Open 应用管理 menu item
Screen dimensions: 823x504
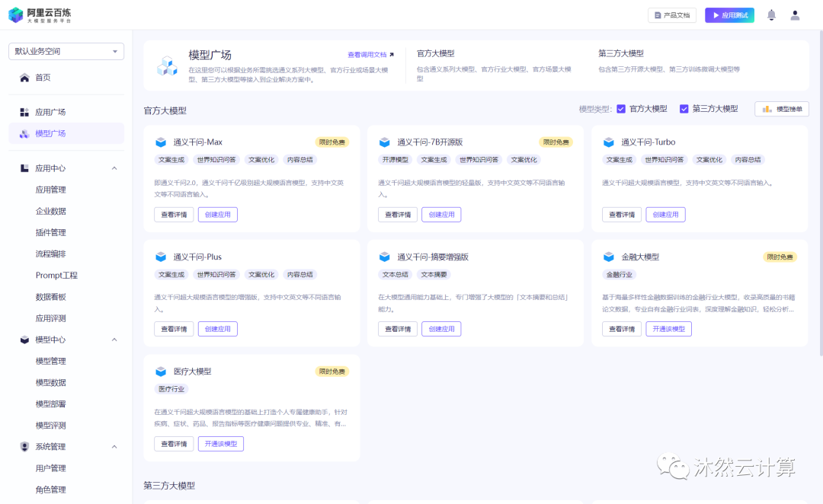pos(50,190)
